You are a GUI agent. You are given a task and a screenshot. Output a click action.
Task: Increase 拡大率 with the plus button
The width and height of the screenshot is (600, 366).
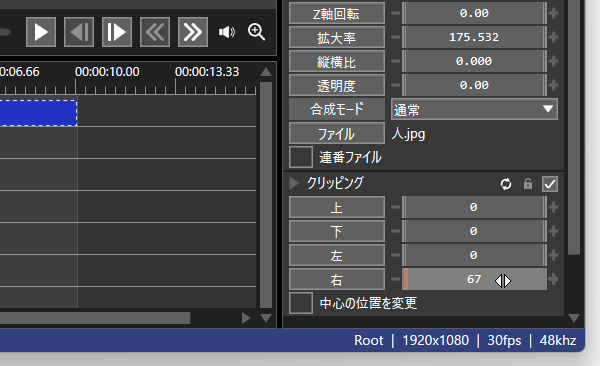click(x=553, y=37)
